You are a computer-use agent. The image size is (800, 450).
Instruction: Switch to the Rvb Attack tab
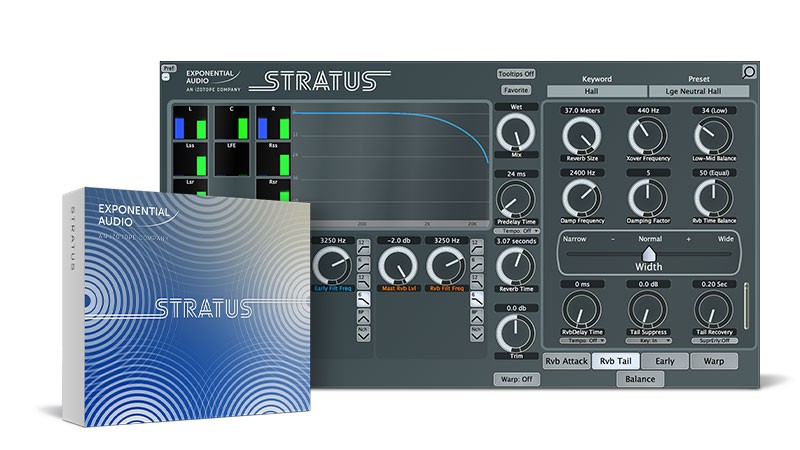[566, 361]
